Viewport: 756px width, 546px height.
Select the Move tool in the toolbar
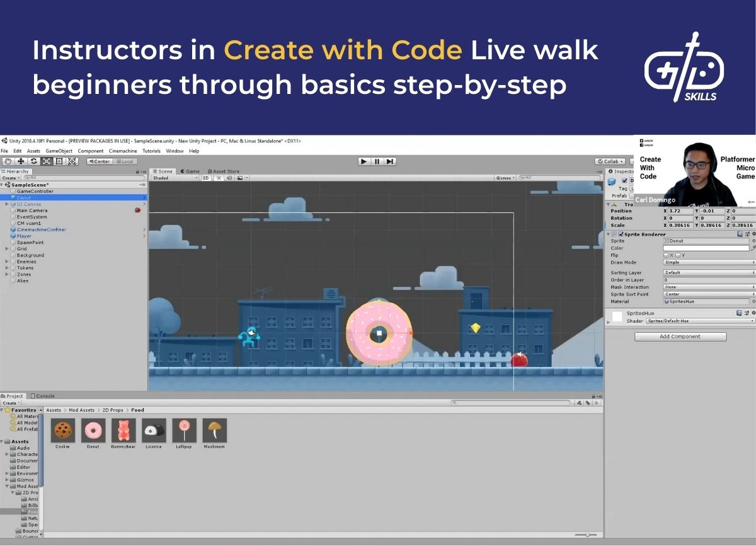click(x=21, y=161)
